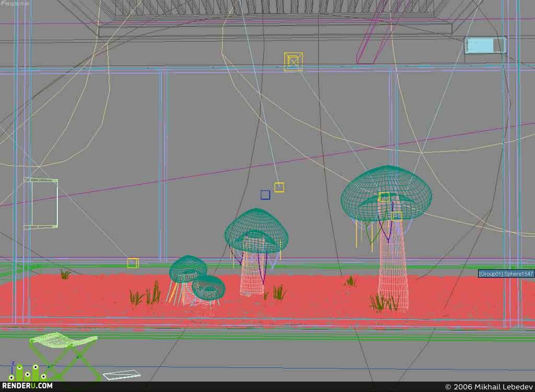Select the green folding stool wireframe
This screenshot has width=535, height=392.
pos(64,355)
